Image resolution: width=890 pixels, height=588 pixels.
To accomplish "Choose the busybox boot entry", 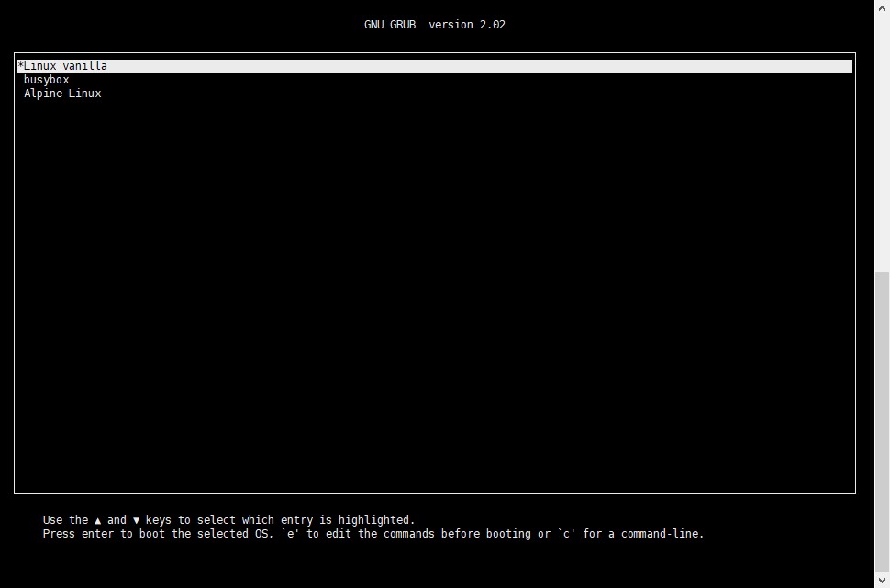I will [x=47, y=80].
